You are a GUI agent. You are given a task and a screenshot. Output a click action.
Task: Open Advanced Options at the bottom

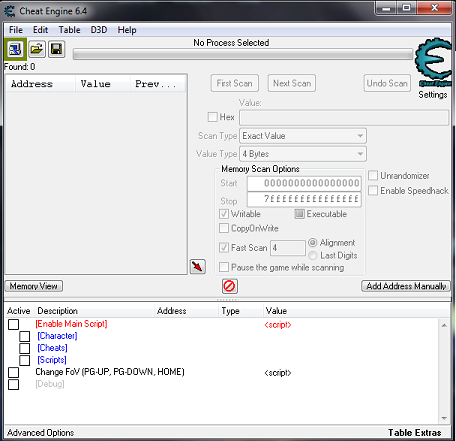40,433
